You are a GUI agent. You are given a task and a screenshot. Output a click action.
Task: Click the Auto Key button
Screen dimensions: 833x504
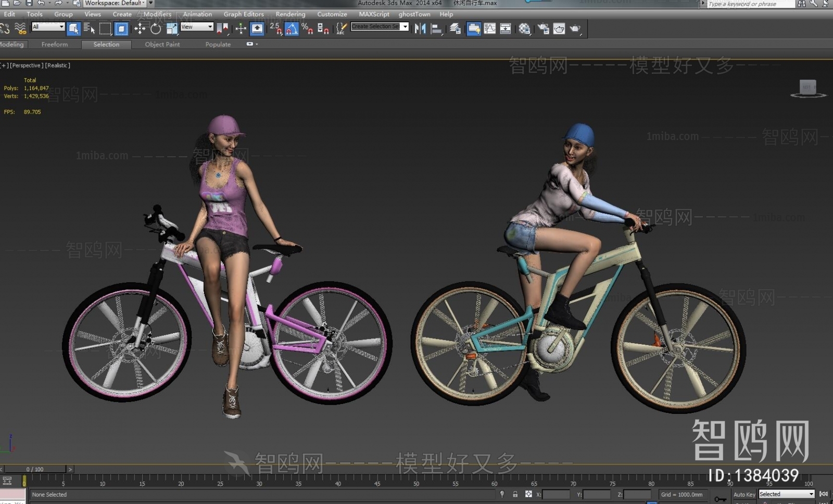[744, 495]
